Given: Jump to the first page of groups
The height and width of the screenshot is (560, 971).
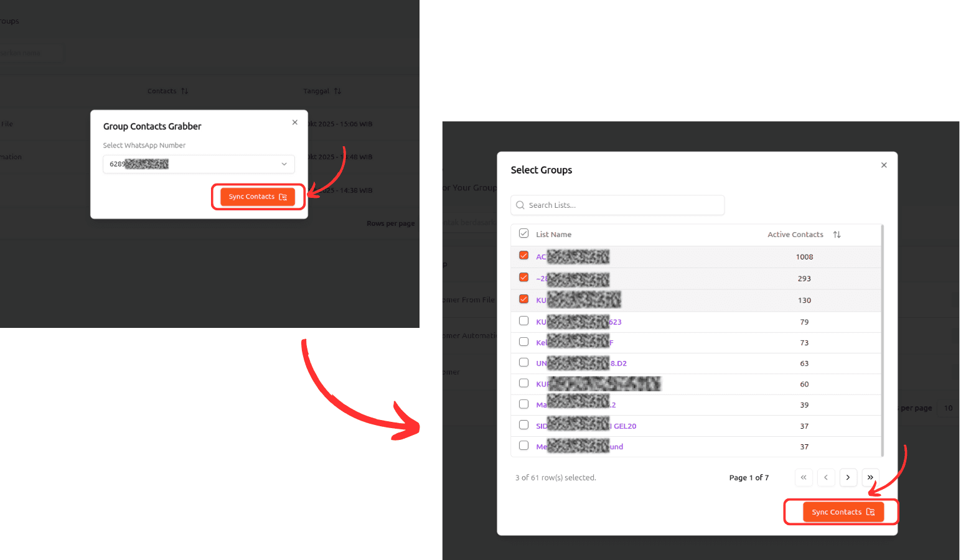Looking at the screenshot, I should 804,477.
